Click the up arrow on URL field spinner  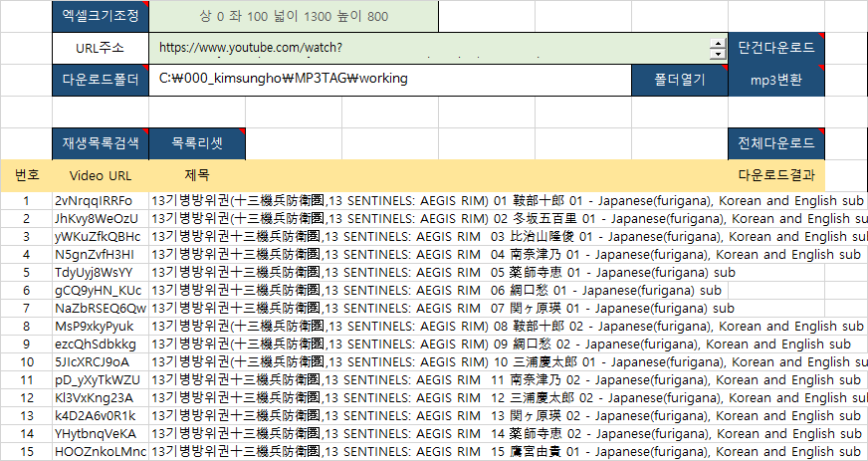[x=718, y=43]
